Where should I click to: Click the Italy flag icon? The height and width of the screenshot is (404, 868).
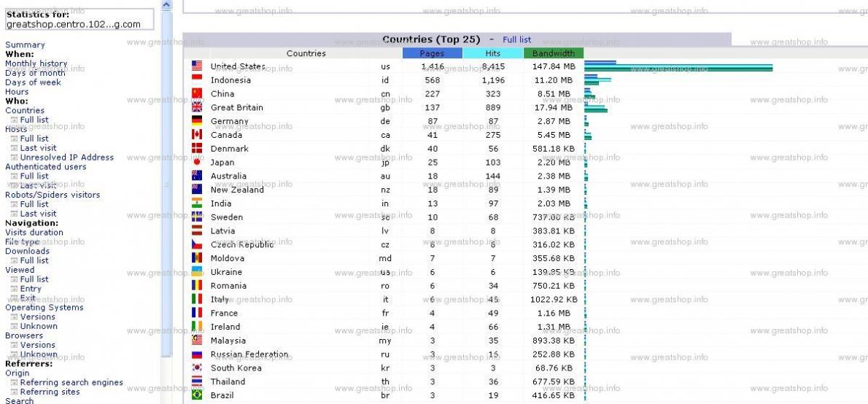[196, 299]
